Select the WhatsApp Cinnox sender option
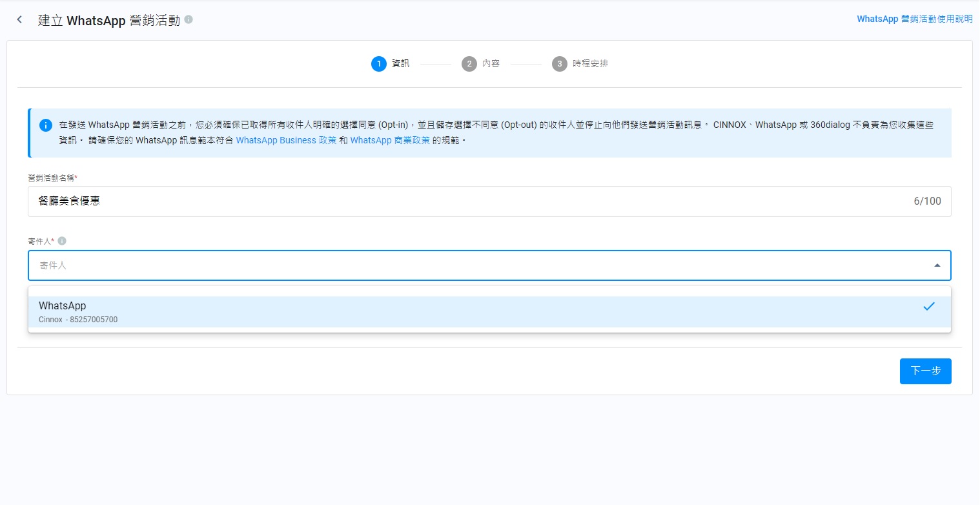The image size is (980, 505). coord(489,312)
